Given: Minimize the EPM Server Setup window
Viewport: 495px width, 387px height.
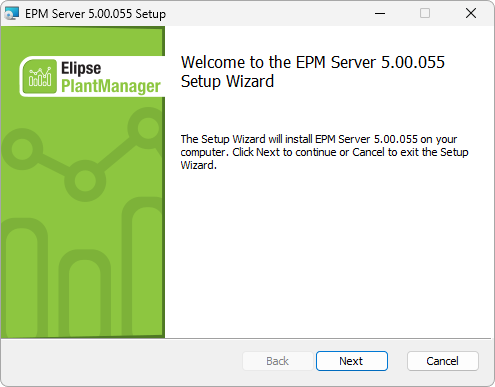Looking at the screenshot, I should point(380,13).
